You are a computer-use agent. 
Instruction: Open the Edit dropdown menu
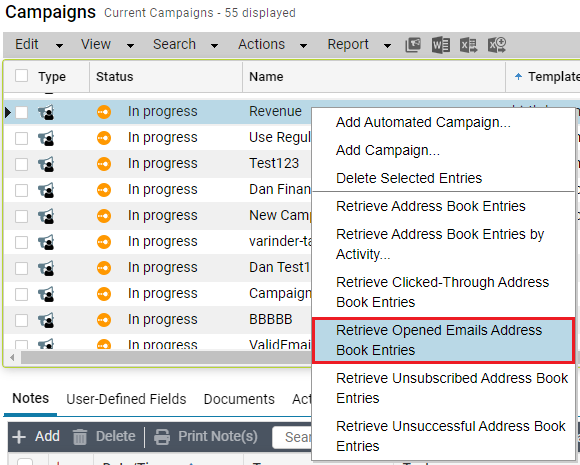(39, 45)
